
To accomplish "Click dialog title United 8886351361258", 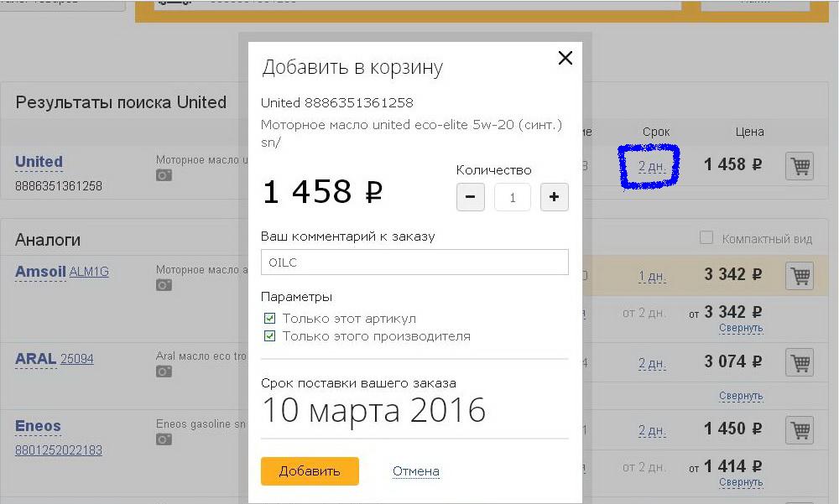I will click(337, 102).
